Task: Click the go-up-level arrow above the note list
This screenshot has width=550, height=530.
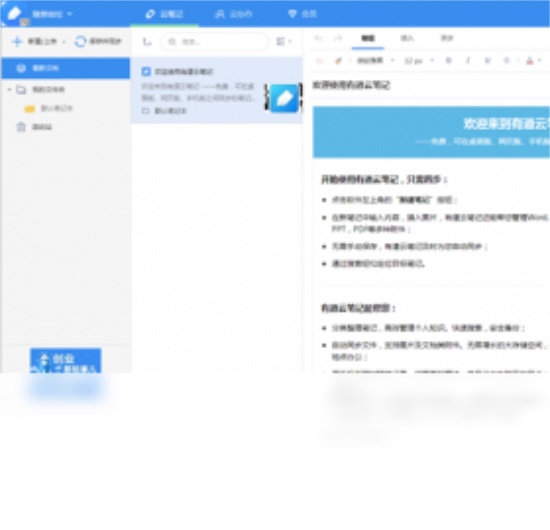Action: pyautogui.click(x=147, y=42)
